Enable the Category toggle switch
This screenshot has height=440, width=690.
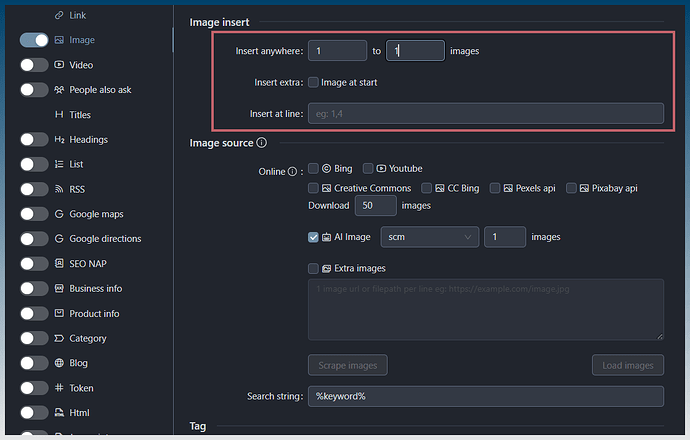34,338
